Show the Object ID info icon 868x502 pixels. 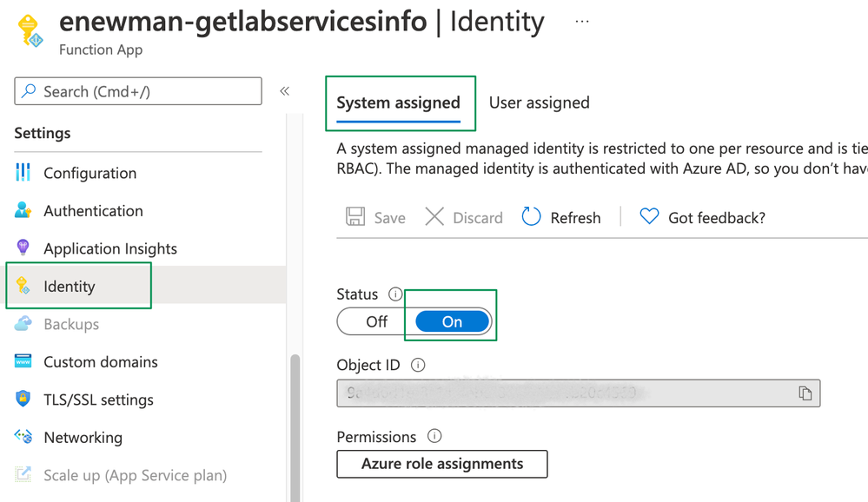click(418, 365)
